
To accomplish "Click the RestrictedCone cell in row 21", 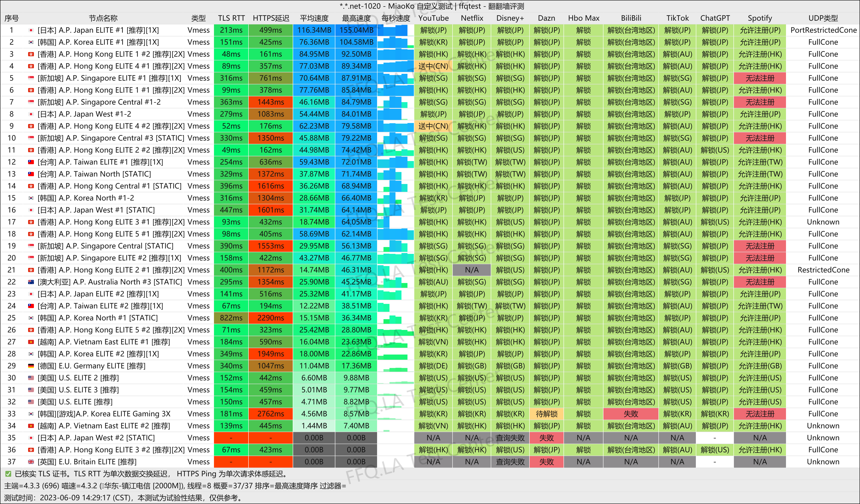I will click(x=823, y=270).
